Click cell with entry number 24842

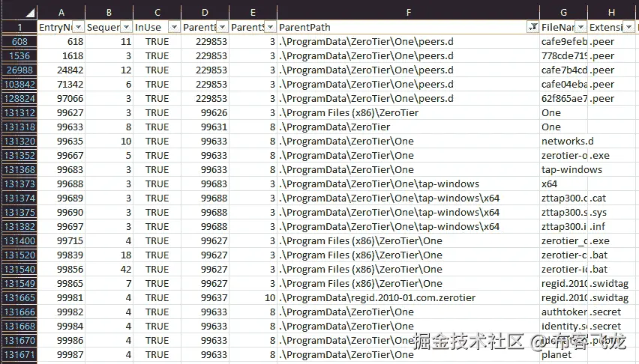[x=61, y=70]
